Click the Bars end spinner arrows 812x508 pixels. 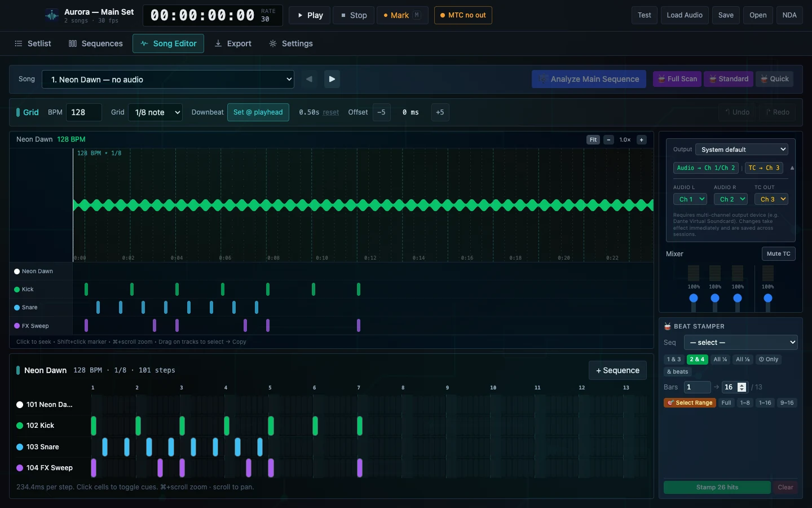pyautogui.click(x=742, y=387)
